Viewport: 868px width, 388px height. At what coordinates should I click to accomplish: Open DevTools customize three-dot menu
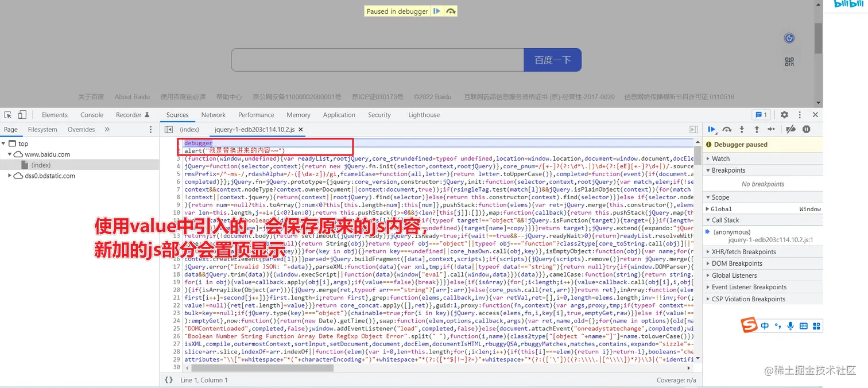coord(800,115)
